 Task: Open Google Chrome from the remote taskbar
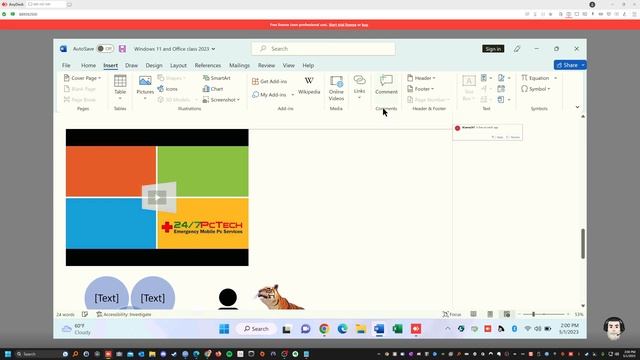click(x=324, y=329)
